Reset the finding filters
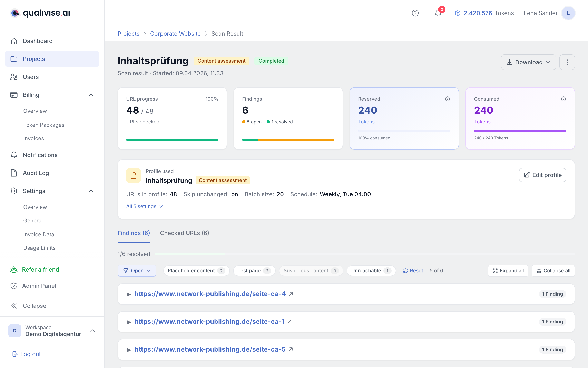The height and width of the screenshot is (368, 588). (413, 271)
